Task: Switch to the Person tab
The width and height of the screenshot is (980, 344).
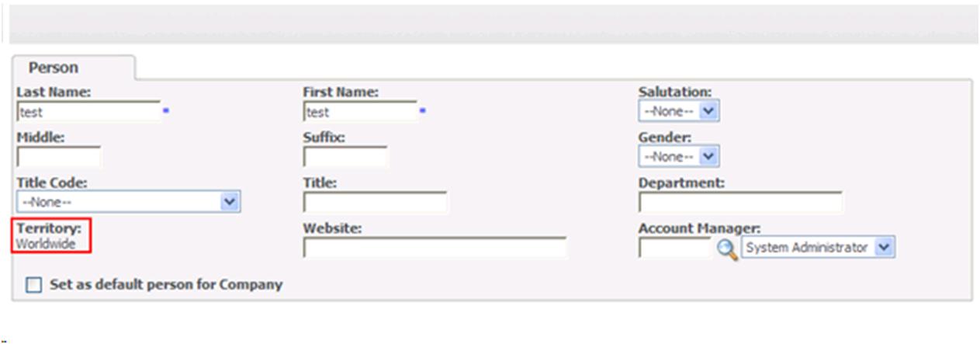Action: tap(54, 68)
